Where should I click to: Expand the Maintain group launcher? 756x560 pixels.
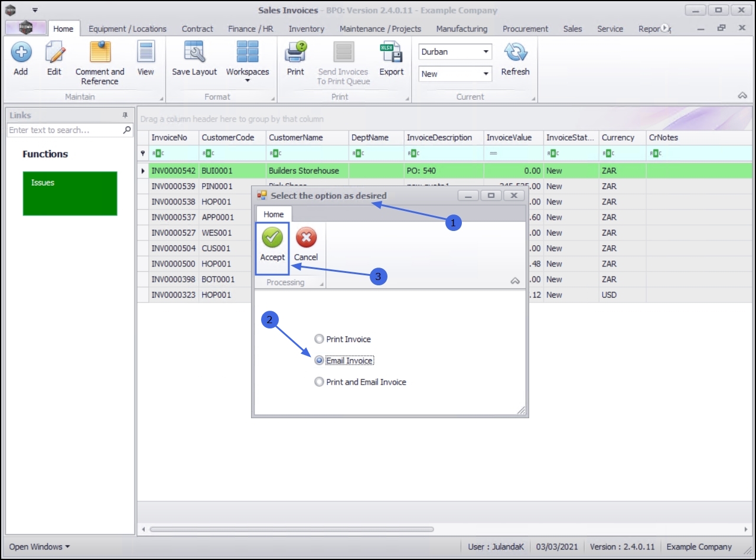point(161,99)
